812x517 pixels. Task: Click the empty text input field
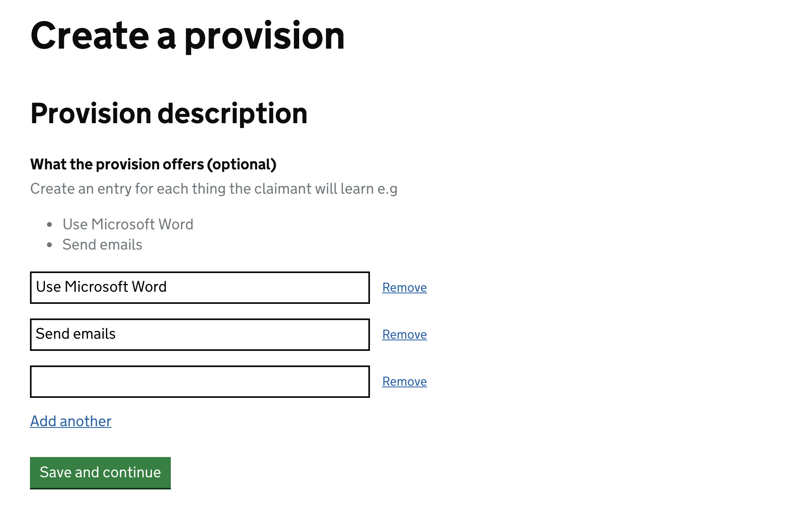click(x=200, y=381)
